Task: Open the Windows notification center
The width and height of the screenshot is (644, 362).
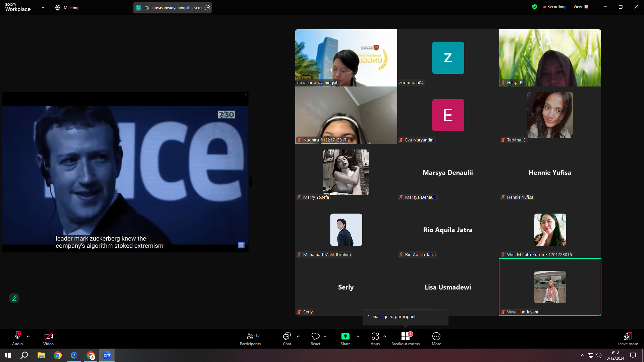Action: (x=633, y=355)
